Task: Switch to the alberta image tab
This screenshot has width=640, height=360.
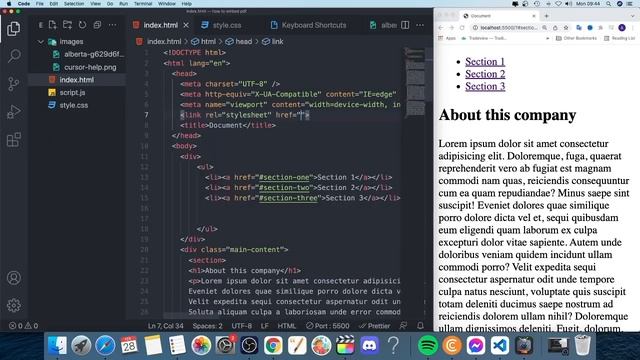Action: point(384,25)
